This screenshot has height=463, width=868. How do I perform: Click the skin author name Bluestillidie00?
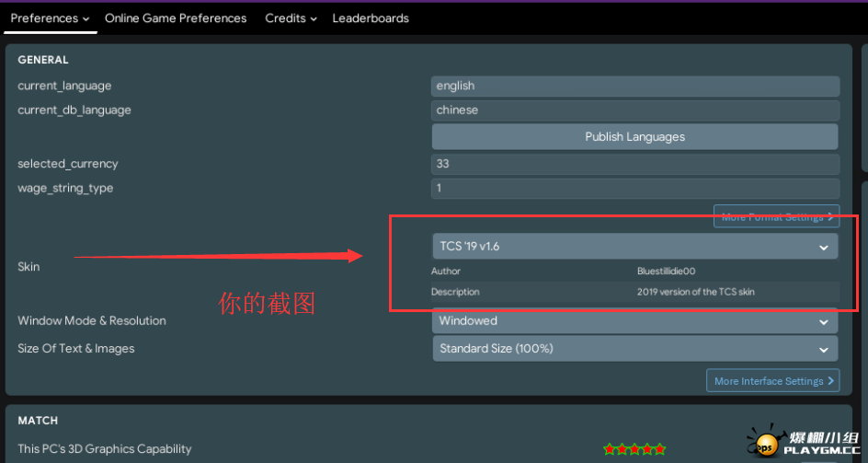[667, 272]
